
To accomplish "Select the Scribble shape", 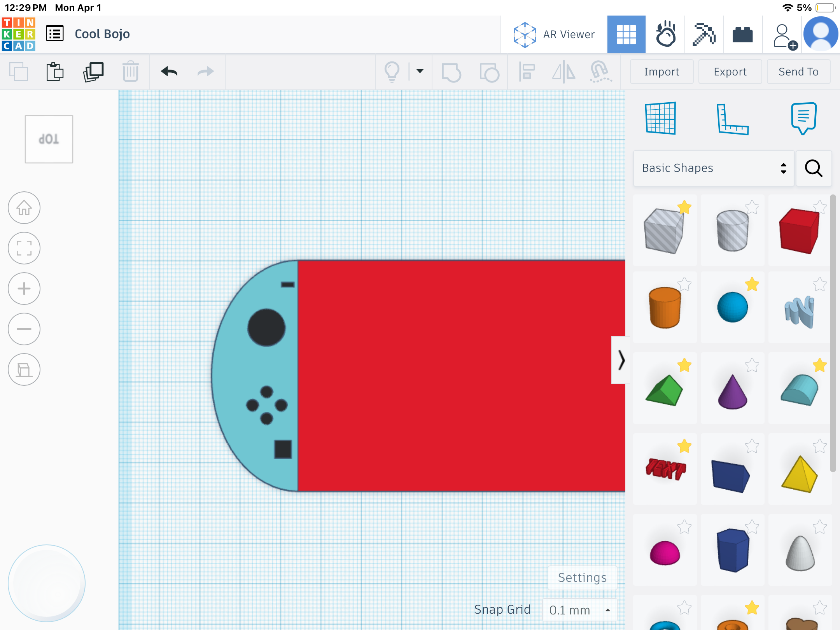I will (x=800, y=311).
